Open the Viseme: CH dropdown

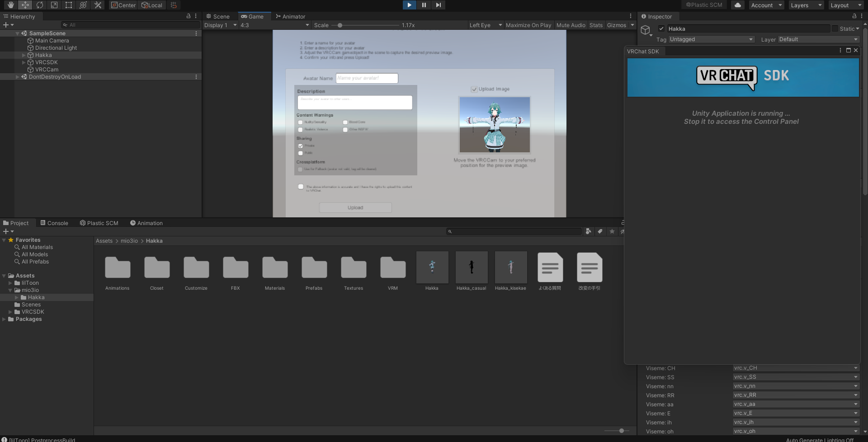click(796, 368)
